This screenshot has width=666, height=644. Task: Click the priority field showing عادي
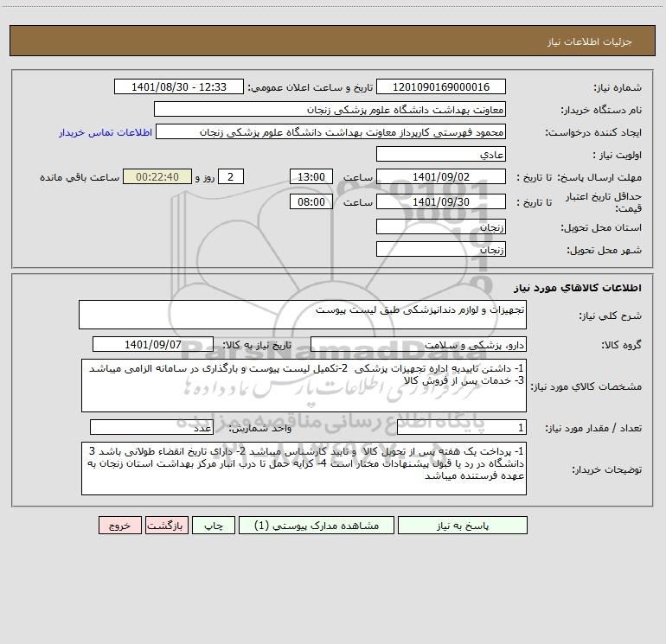(x=441, y=154)
